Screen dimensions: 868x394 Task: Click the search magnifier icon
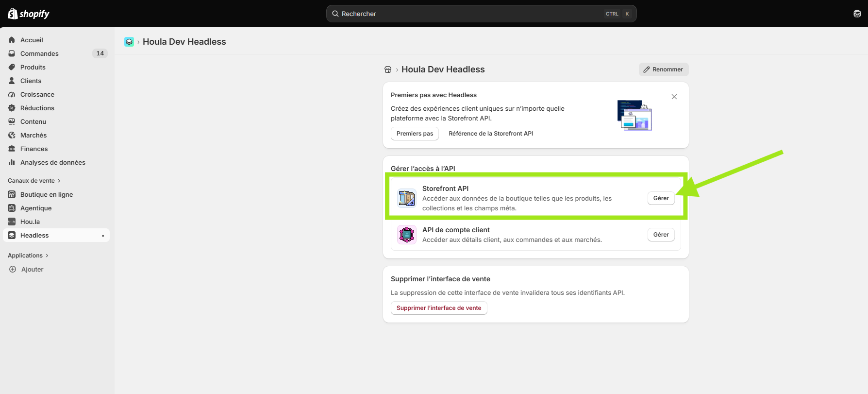point(335,14)
